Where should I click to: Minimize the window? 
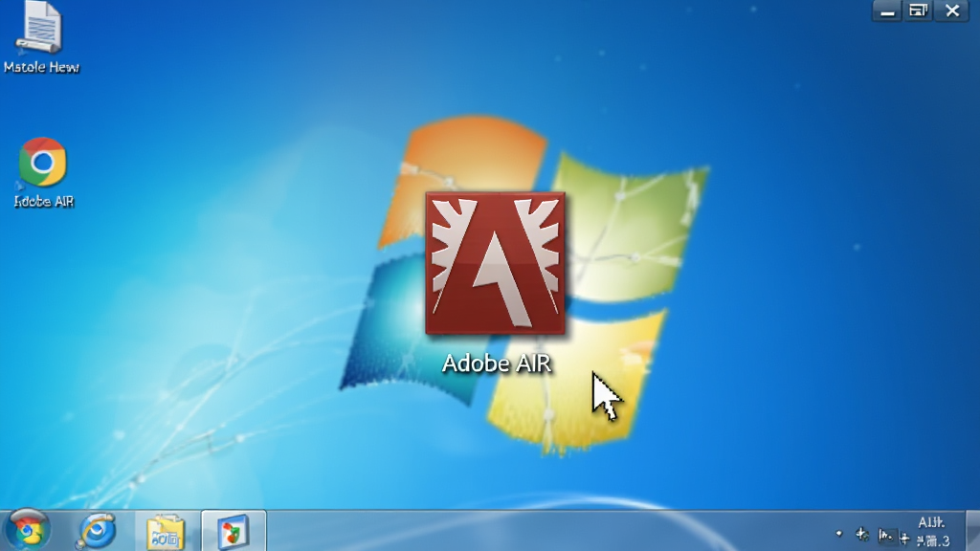(887, 11)
